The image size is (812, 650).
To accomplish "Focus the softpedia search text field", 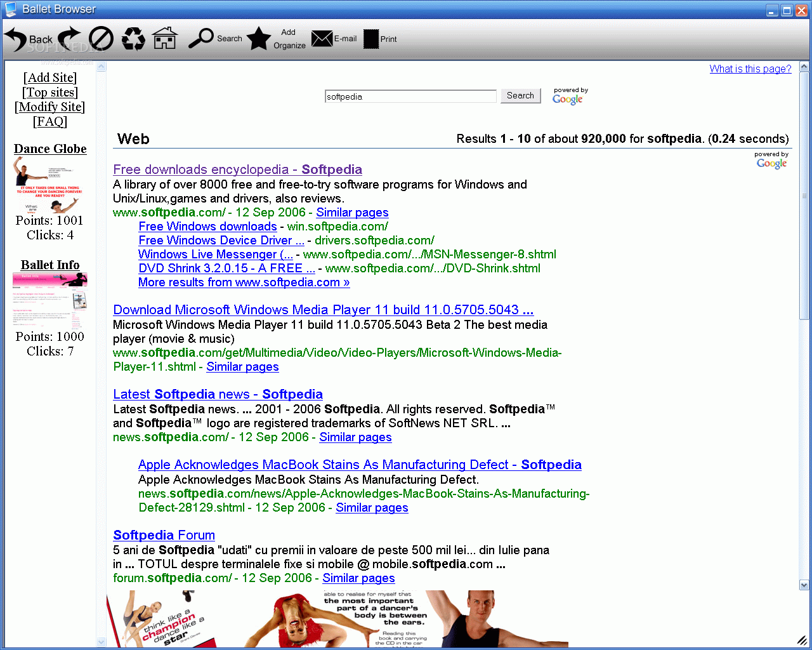I will [410, 96].
